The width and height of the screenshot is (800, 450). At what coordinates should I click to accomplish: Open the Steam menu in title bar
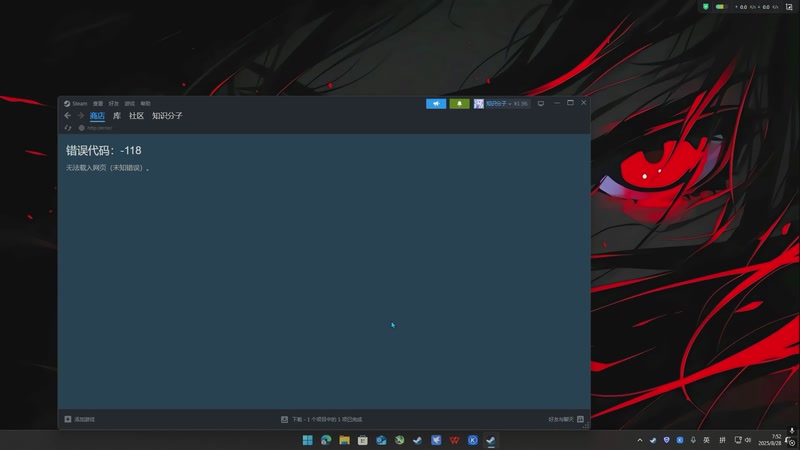tap(76, 104)
